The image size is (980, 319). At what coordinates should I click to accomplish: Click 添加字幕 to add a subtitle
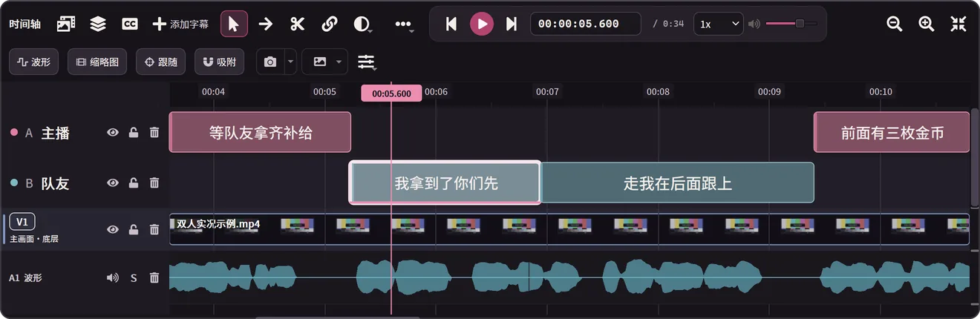[x=180, y=24]
